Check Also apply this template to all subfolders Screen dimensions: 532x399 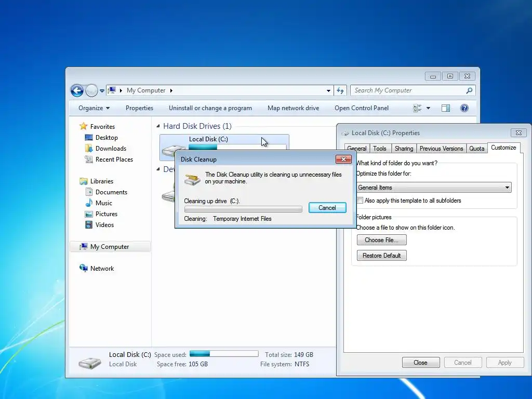tap(360, 201)
